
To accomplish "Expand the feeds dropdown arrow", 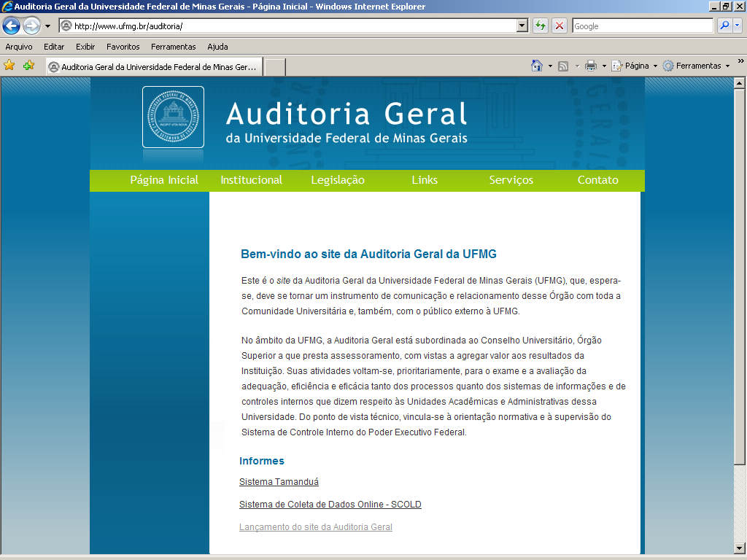I will pyautogui.click(x=577, y=66).
